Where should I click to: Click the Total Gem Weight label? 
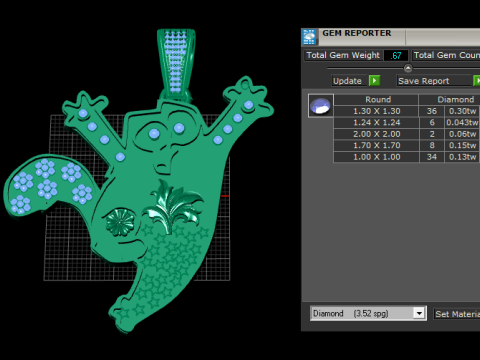point(343,55)
